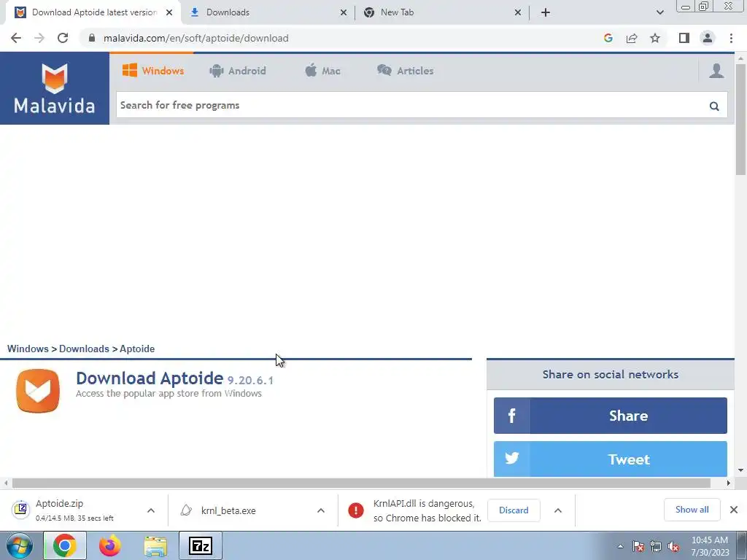Viewport: 747px width, 560px height.
Task: Open the Windows Start menu
Action: (x=19, y=545)
